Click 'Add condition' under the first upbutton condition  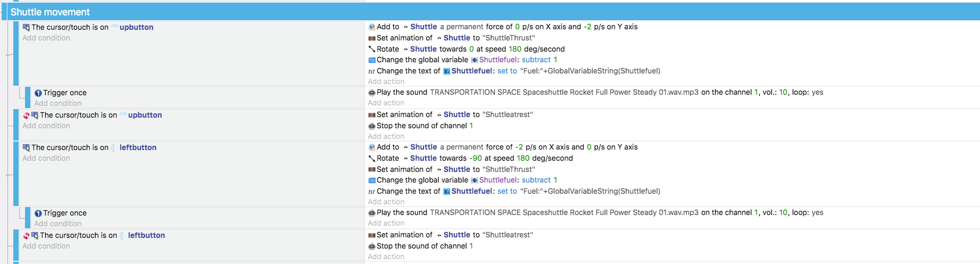pyautogui.click(x=46, y=38)
